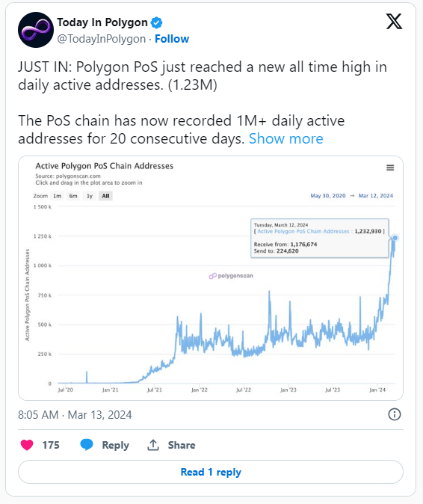Viewport: 423px width, 504px height.
Task: Click the reply speech bubble icon
Action: [87, 445]
